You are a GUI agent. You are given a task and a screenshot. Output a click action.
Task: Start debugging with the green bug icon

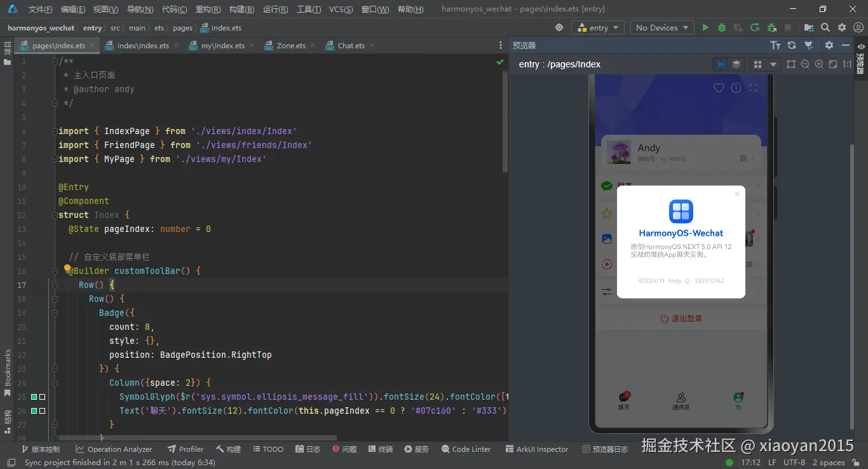pos(722,28)
